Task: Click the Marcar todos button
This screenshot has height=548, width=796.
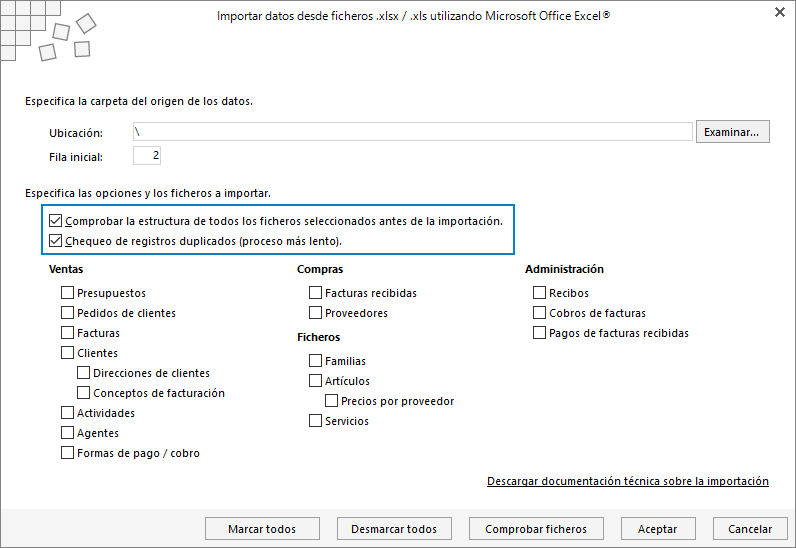Action: click(262, 529)
